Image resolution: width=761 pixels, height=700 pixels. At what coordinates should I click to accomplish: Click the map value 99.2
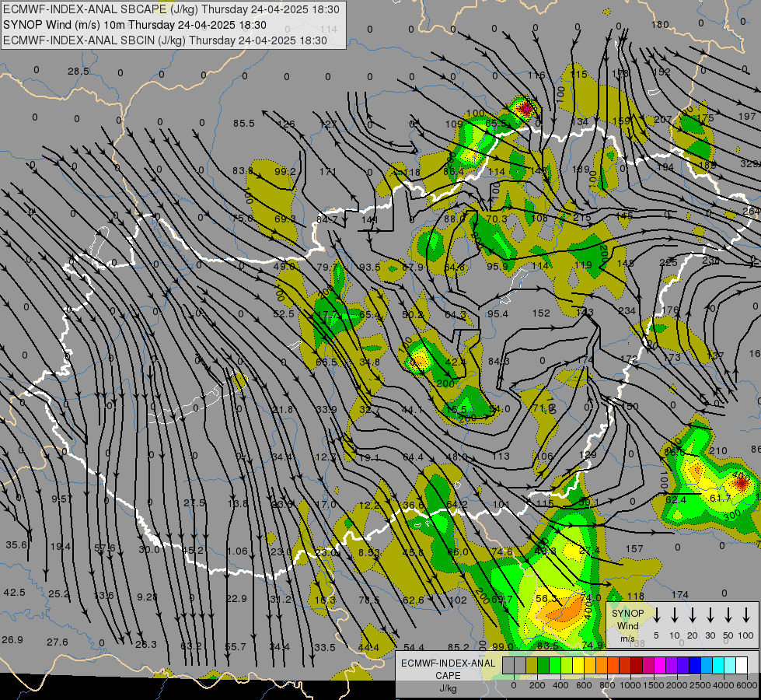285,171
